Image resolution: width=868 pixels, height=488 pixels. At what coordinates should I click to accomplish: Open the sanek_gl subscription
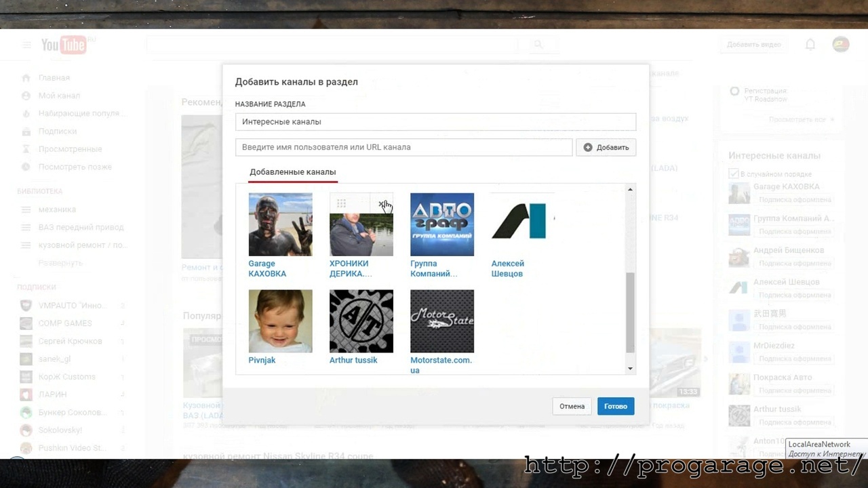click(54, 359)
